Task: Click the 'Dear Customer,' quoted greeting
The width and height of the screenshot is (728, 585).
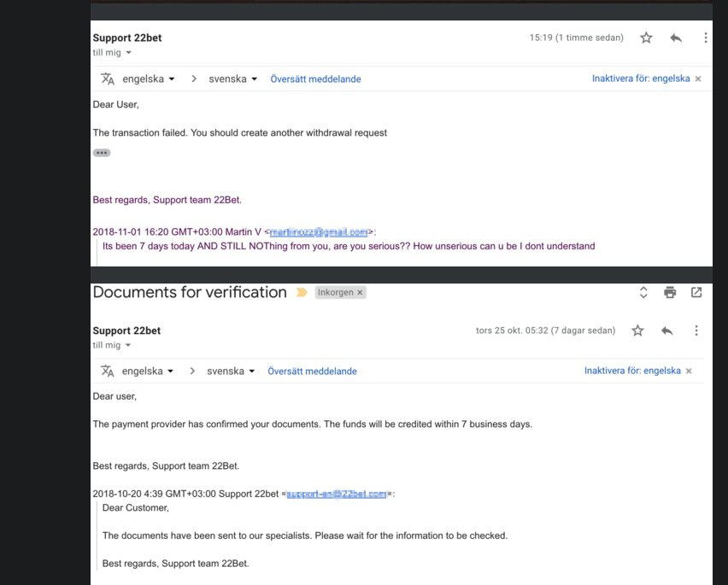Action: click(x=136, y=507)
